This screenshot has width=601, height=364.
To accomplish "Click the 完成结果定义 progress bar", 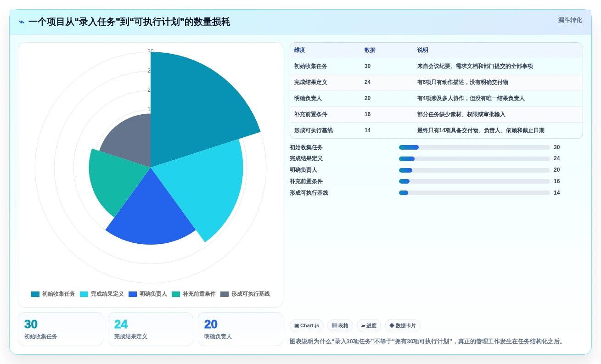I will (x=474, y=159).
